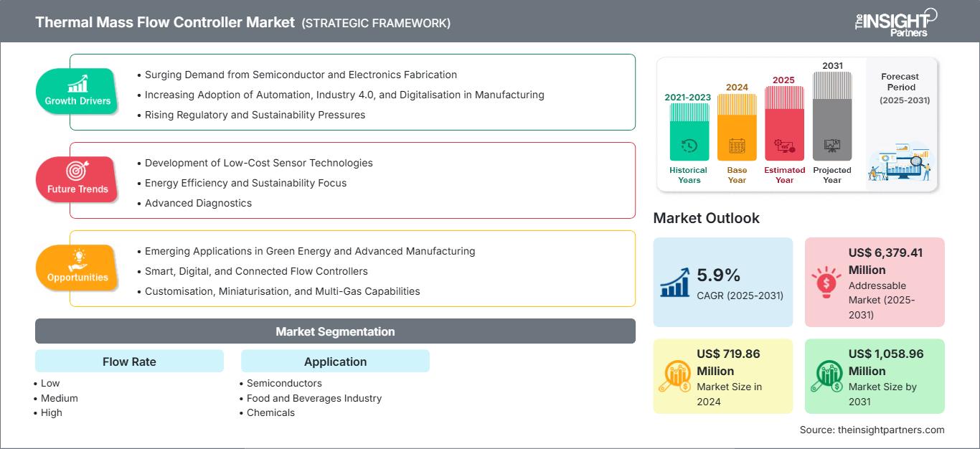
Task: Select the Forecast Period 2025-2031 panel
Action: coord(900,122)
